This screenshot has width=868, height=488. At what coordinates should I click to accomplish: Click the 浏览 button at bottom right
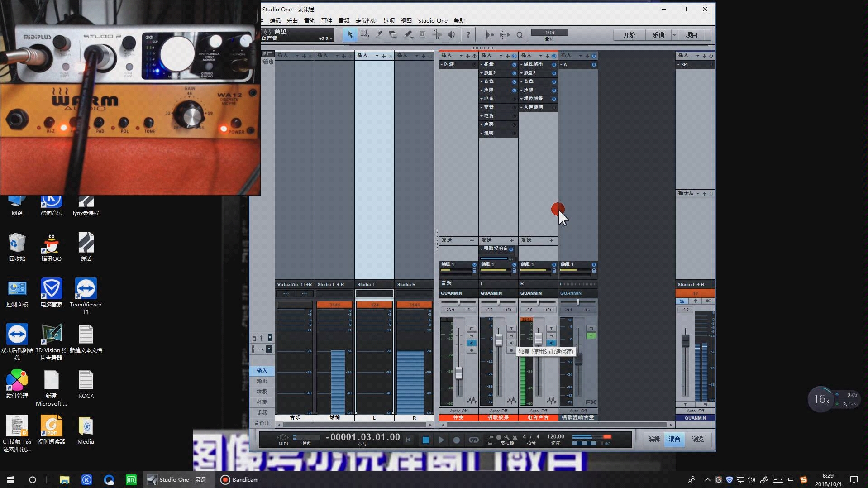pos(697,439)
